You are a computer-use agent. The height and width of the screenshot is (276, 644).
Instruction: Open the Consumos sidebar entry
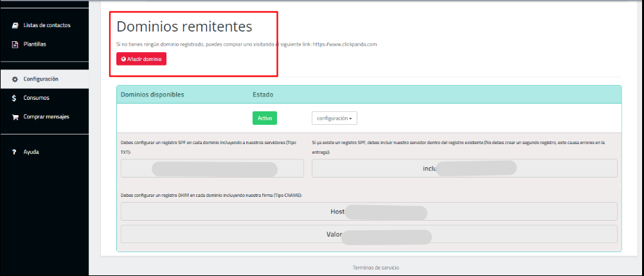(36, 98)
